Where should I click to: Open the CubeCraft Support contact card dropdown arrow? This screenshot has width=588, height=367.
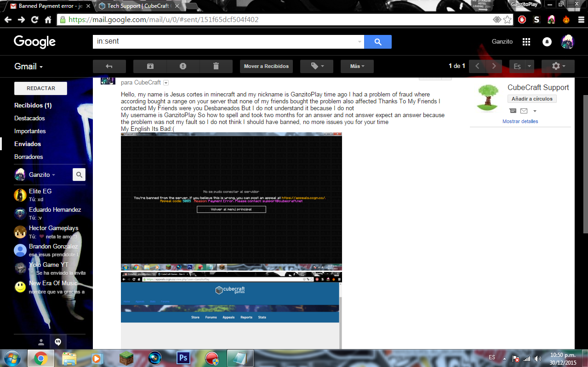(x=535, y=111)
